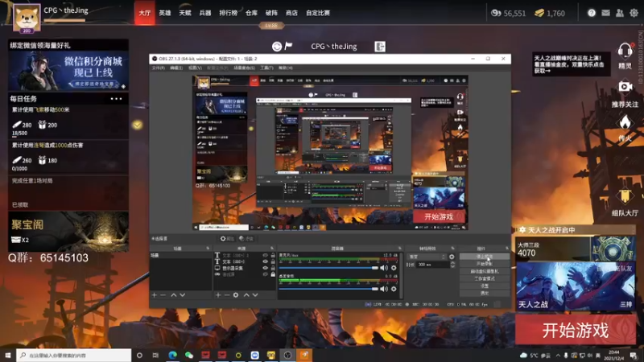This screenshot has width=644, height=362.
Task: Click the exit door icon beside player name
Action: (x=380, y=47)
